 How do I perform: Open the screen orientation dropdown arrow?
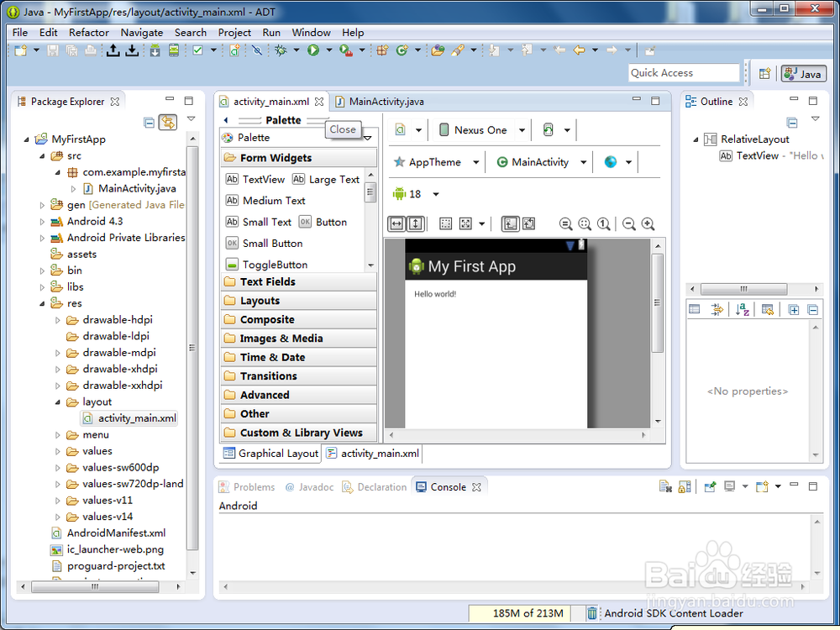(x=567, y=130)
